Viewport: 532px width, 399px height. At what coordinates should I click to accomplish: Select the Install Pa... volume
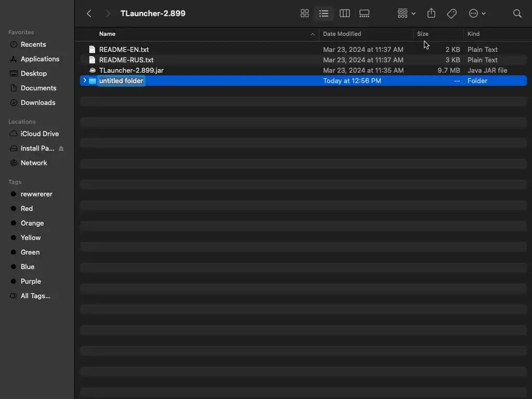click(x=37, y=149)
